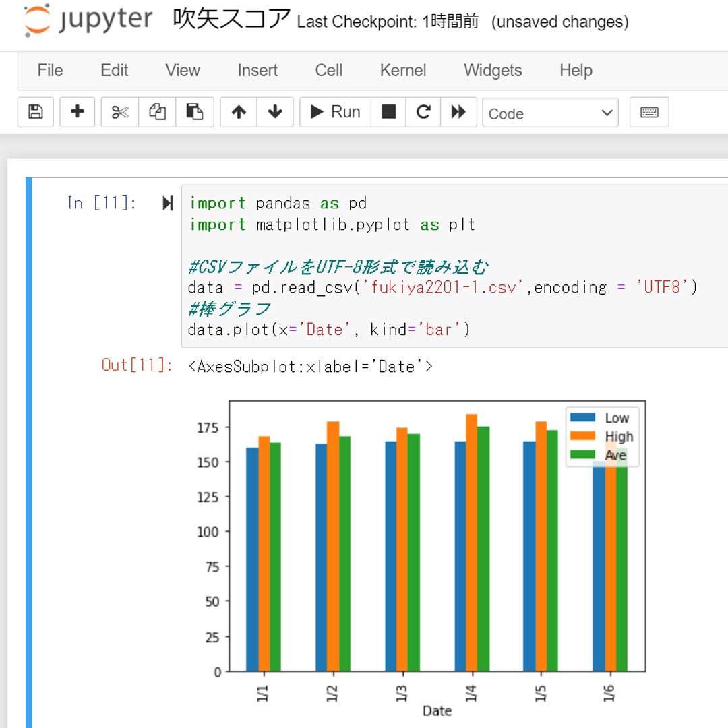This screenshot has width=728, height=728.
Task: Click the Run button in the toolbar
Action: click(335, 112)
